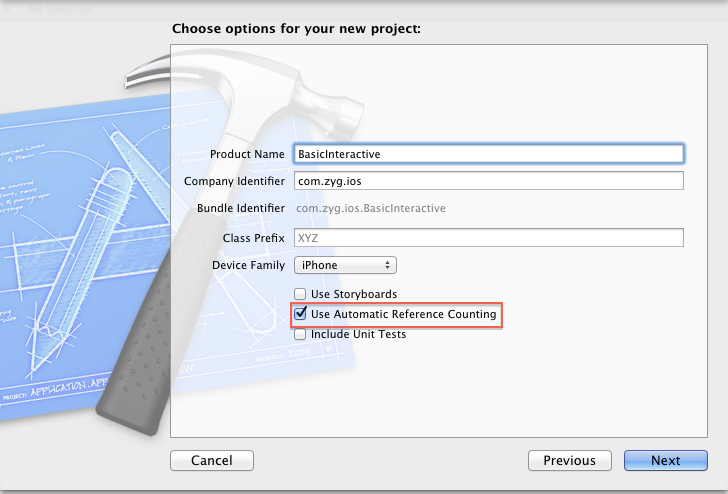Screen dimensions: 728x494
Task: Click the Product Name text field
Action: click(488, 154)
